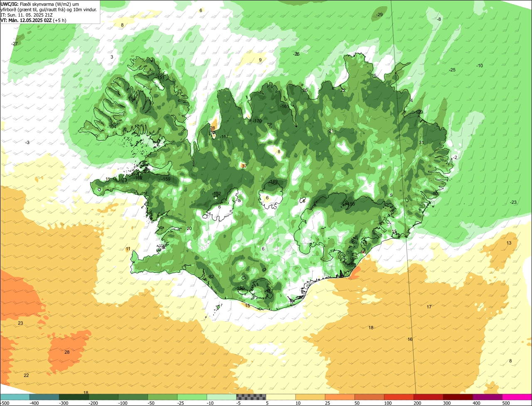Click the '17' value over the southern sea
The width and height of the screenshot is (532, 406).
click(x=429, y=307)
